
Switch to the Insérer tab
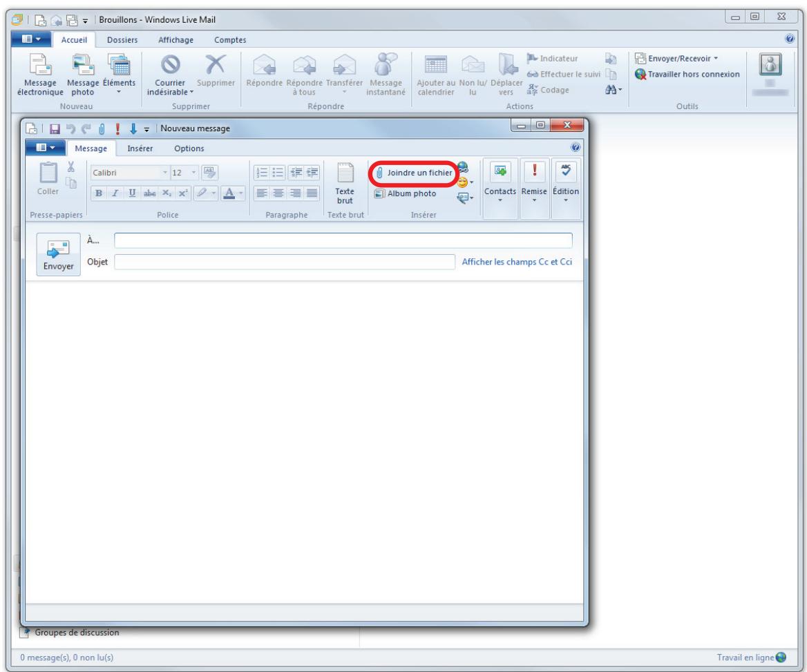coord(140,148)
